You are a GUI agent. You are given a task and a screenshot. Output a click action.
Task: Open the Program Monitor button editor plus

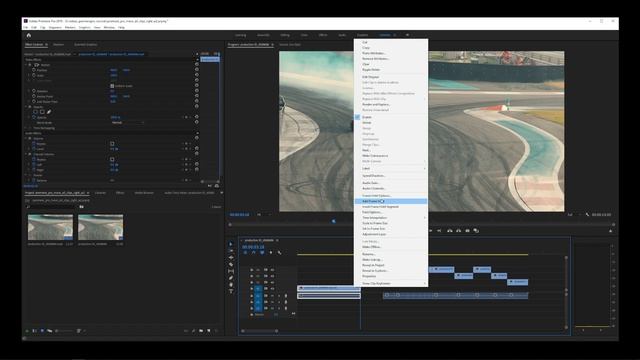[x=611, y=231]
